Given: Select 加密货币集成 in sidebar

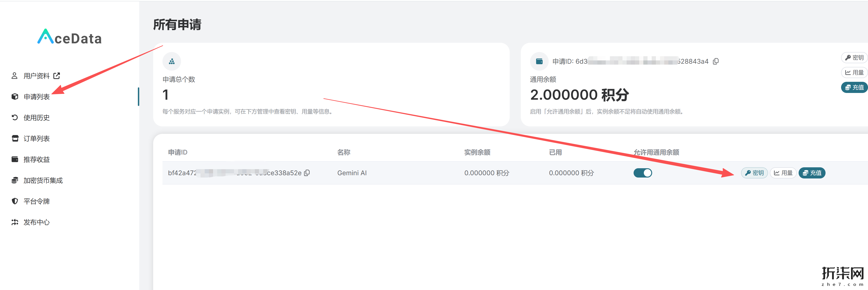Looking at the screenshot, I should pos(43,180).
